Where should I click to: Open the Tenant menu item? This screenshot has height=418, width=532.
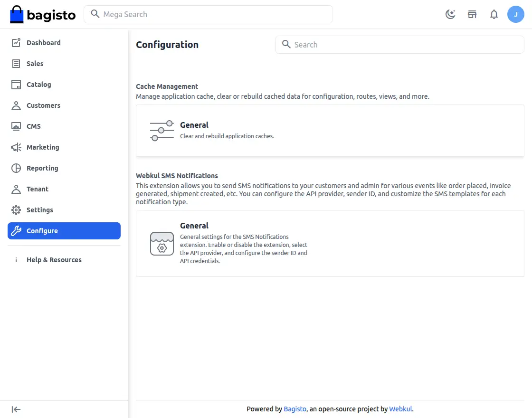pos(64,189)
